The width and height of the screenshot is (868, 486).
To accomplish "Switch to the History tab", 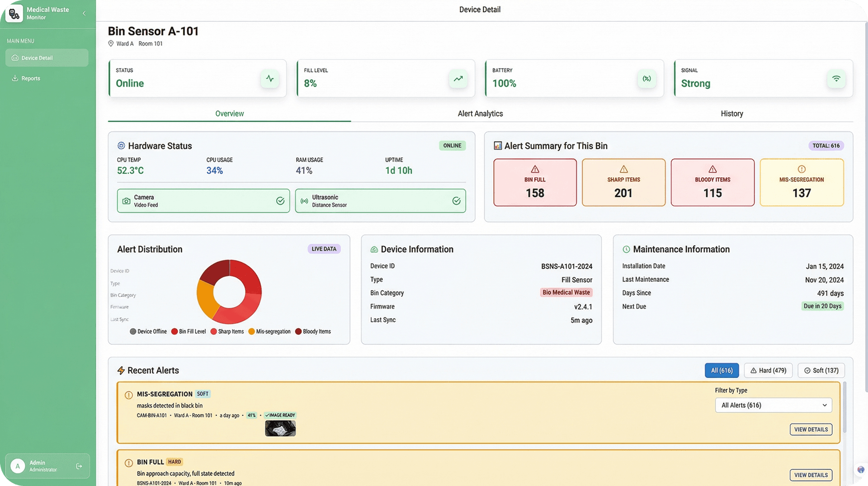I will click(731, 114).
